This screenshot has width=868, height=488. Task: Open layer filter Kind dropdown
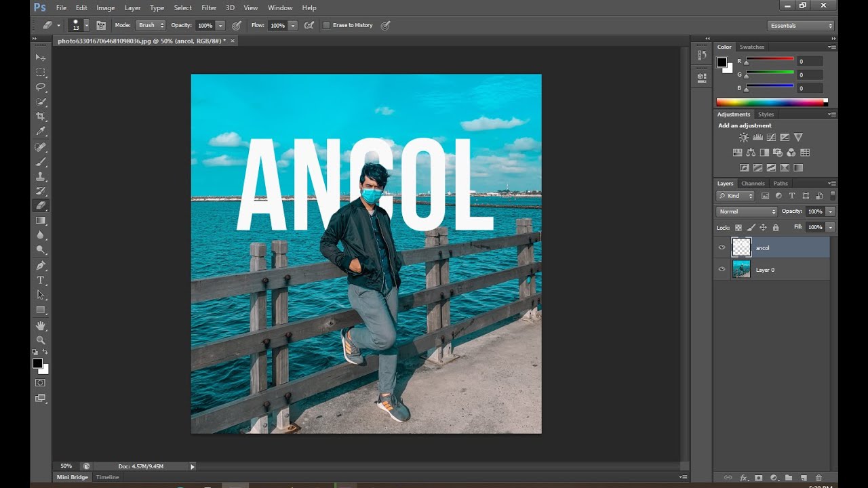[x=736, y=196]
